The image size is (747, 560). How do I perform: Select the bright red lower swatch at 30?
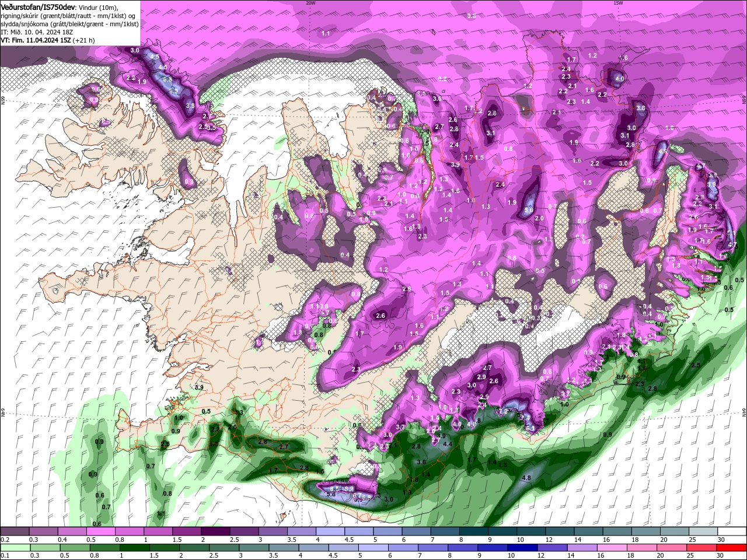731,548
